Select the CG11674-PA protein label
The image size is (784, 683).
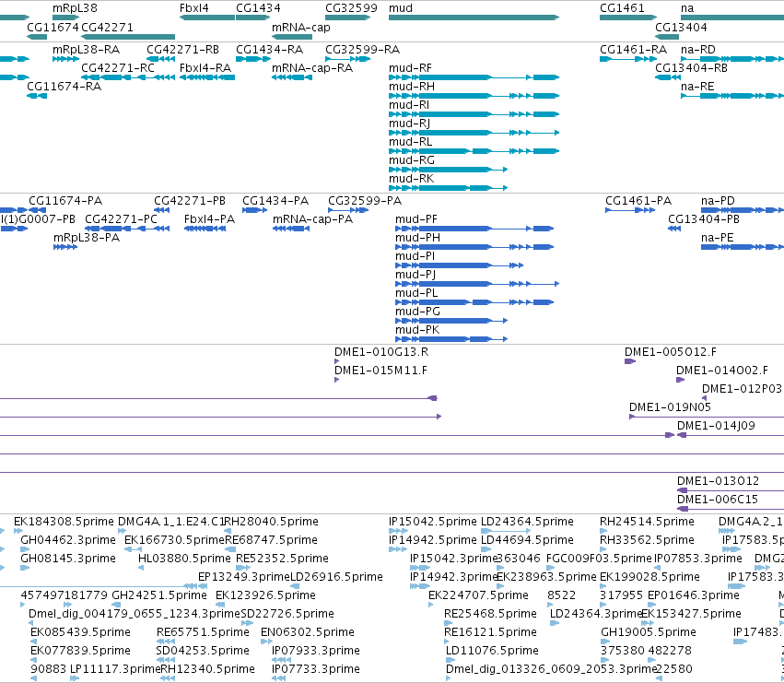coord(65,201)
